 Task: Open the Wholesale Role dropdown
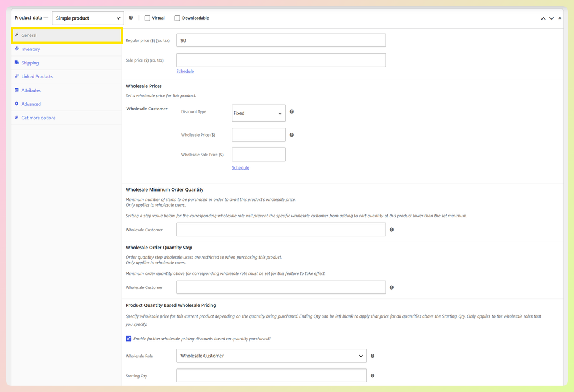pos(271,356)
